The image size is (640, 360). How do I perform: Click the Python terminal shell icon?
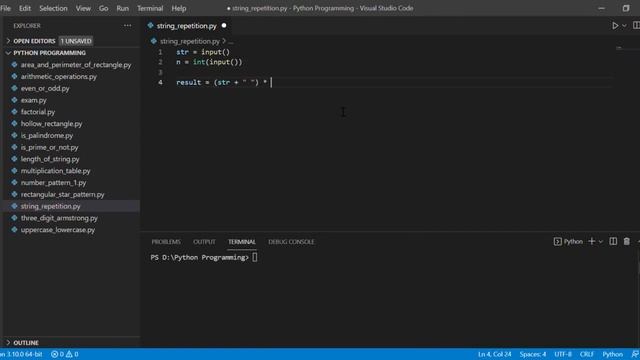(x=558, y=242)
